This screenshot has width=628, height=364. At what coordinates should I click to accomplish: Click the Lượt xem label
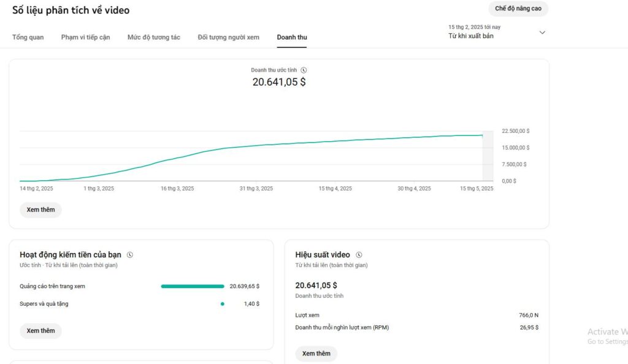[x=307, y=315]
